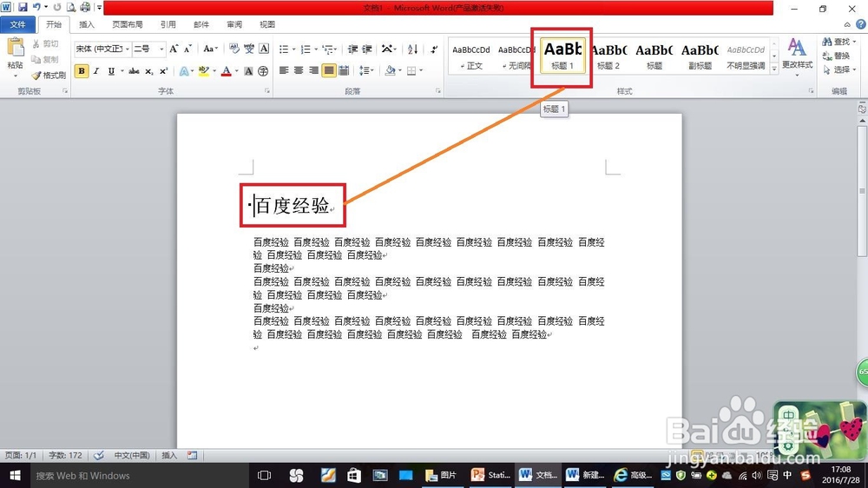This screenshot has width=868, height=488.
Task: Expand bullet list options dropdown
Action: click(294, 49)
